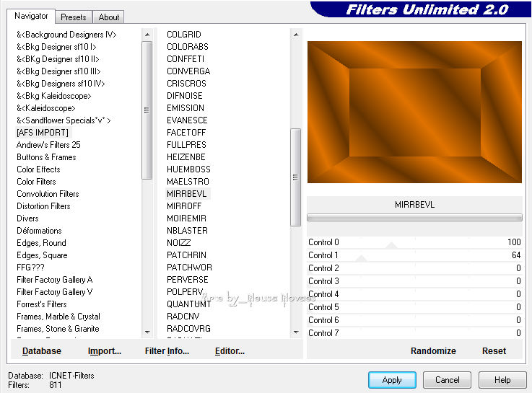The width and height of the screenshot is (532, 393).
Task: Open the filter Editor...
Action: pos(230,351)
